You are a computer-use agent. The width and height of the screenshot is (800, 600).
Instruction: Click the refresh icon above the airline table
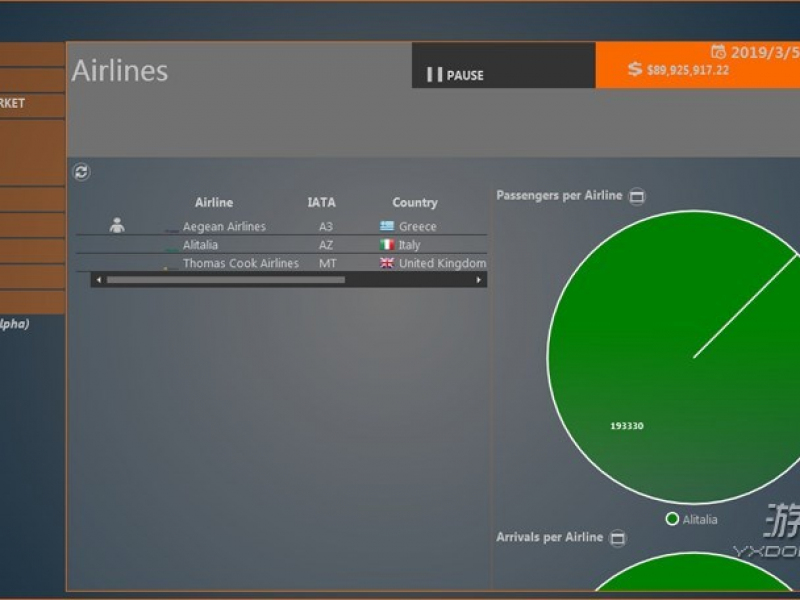[x=82, y=172]
